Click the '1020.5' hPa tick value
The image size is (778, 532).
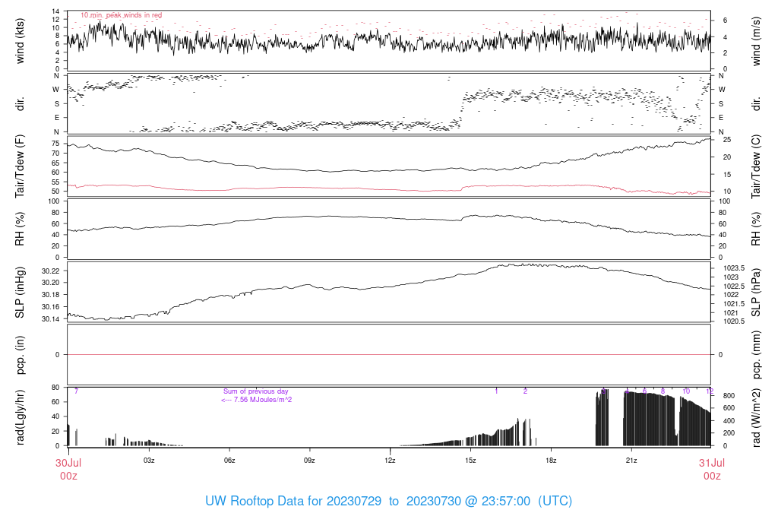pos(734,321)
